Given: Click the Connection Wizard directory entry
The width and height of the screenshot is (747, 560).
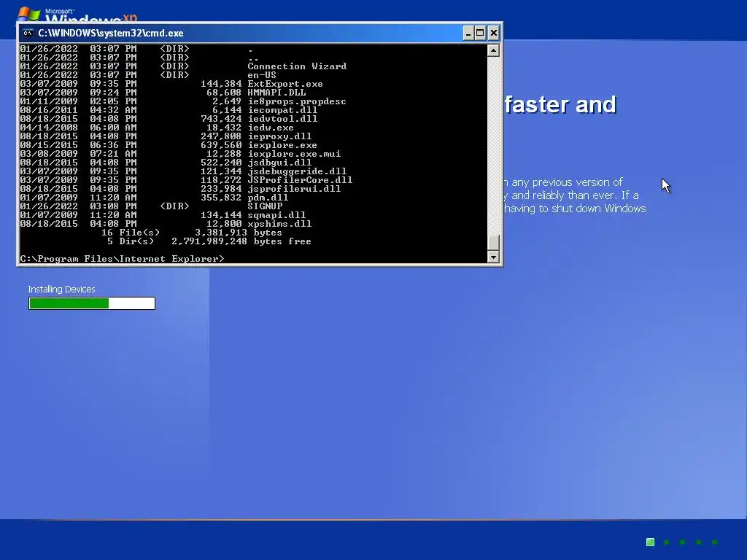Looking at the screenshot, I should pos(183,66).
